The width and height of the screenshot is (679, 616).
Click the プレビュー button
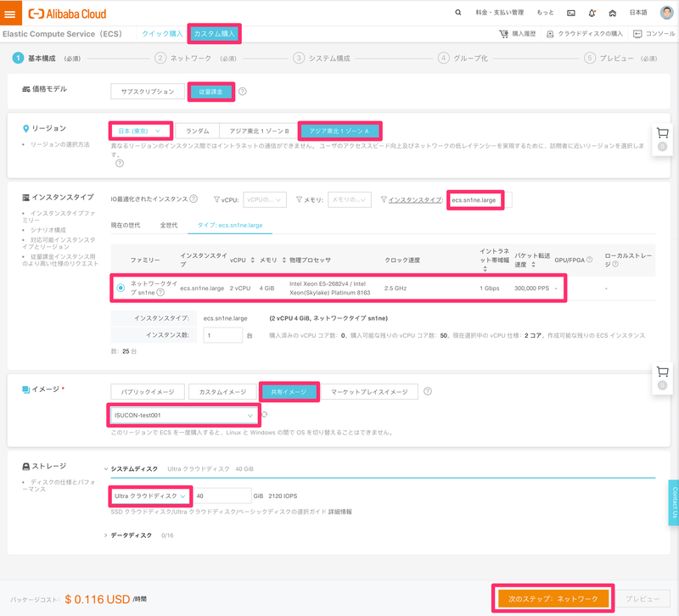(643, 599)
